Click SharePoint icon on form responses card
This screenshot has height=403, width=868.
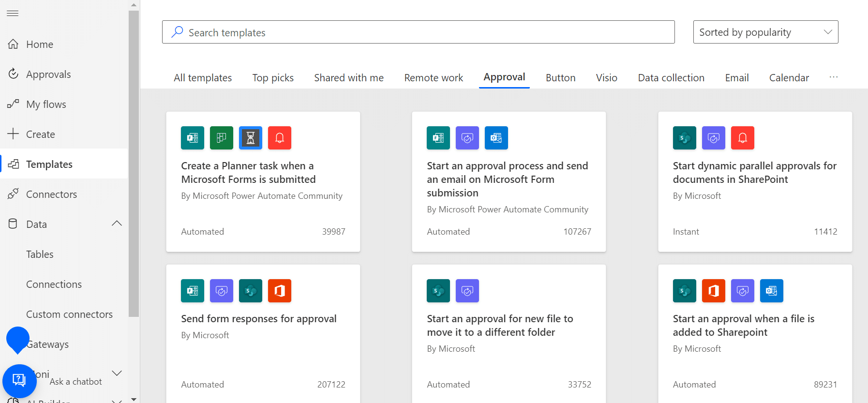point(251,291)
